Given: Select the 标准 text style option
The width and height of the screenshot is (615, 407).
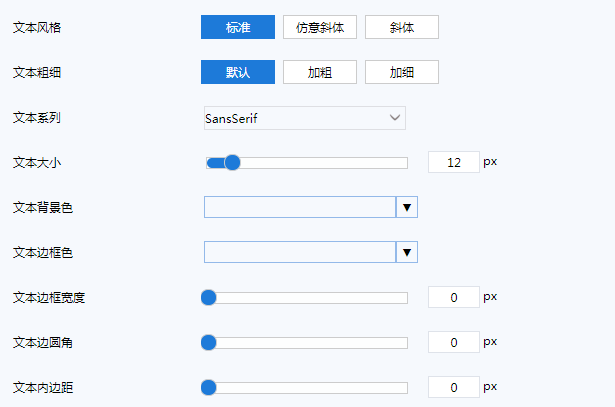Looking at the screenshot, I should coord(237,27).
